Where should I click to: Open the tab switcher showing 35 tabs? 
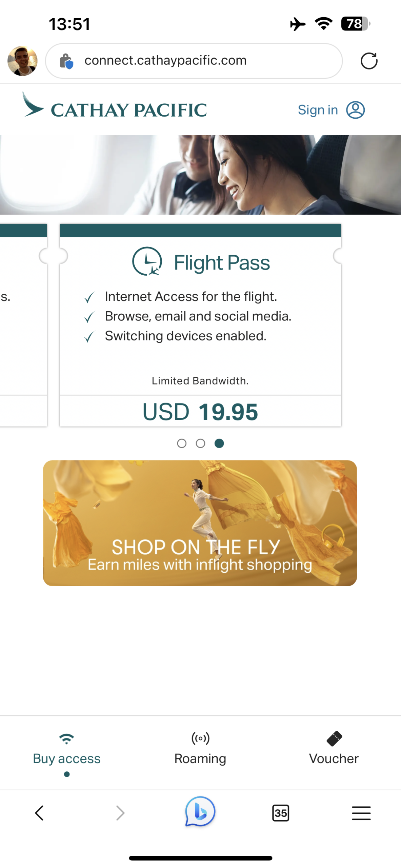coord(281,813)
